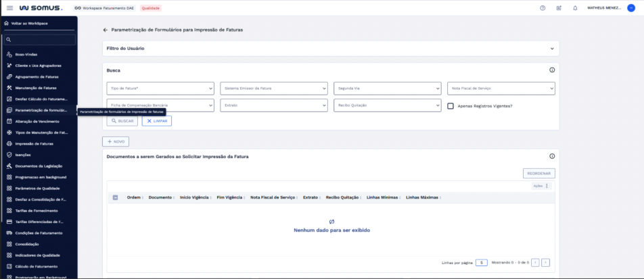Open the Tipo de Fatura dropdown
This screenshot has height=279, width=644.
pos(160,88)
